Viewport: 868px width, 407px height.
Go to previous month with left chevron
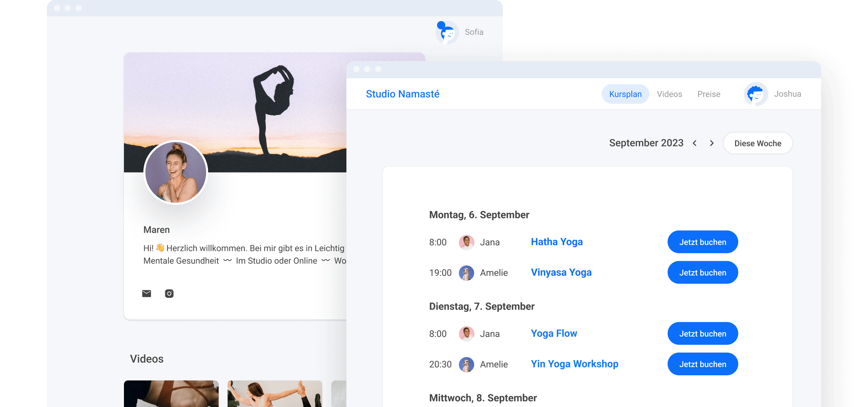695,143
